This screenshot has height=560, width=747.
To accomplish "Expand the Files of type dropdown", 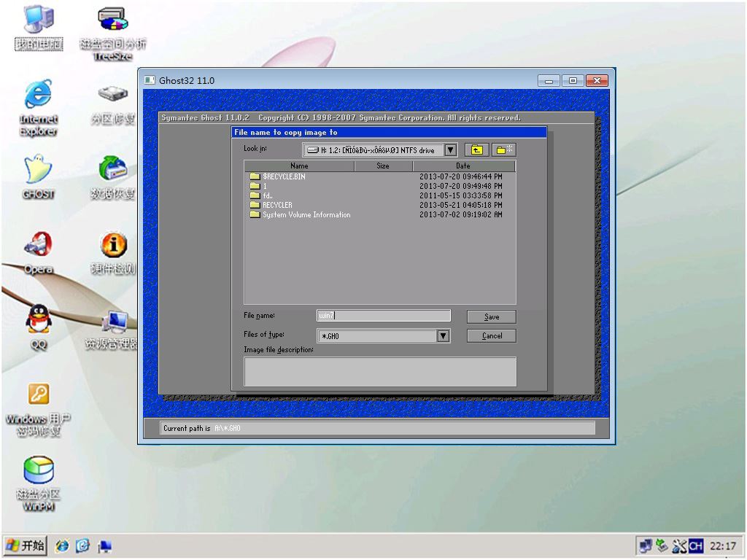I will [x=443, y=335].
